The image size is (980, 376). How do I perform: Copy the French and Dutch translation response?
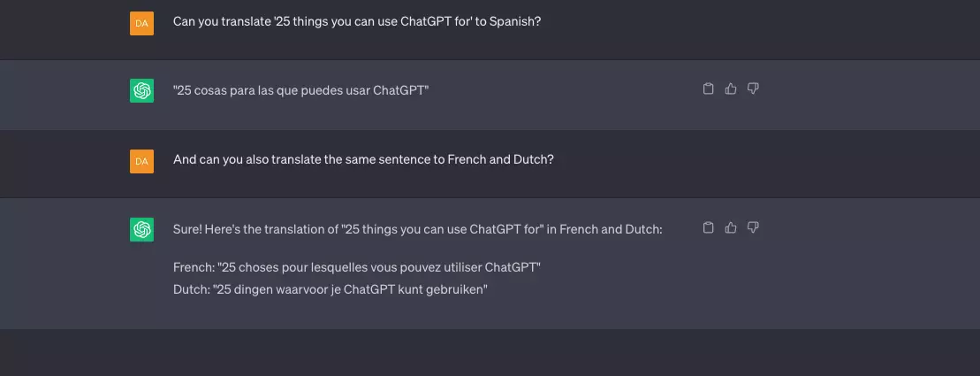tap(708, 227)
